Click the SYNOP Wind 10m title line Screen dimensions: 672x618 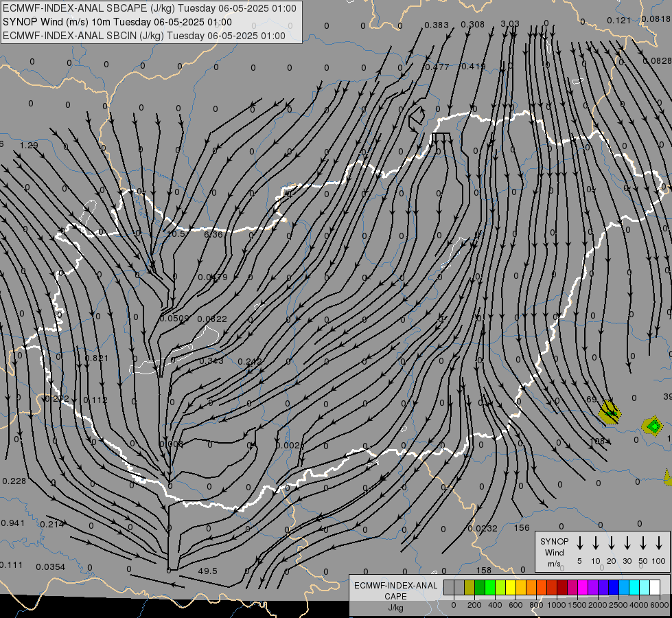tap(117, 22)
